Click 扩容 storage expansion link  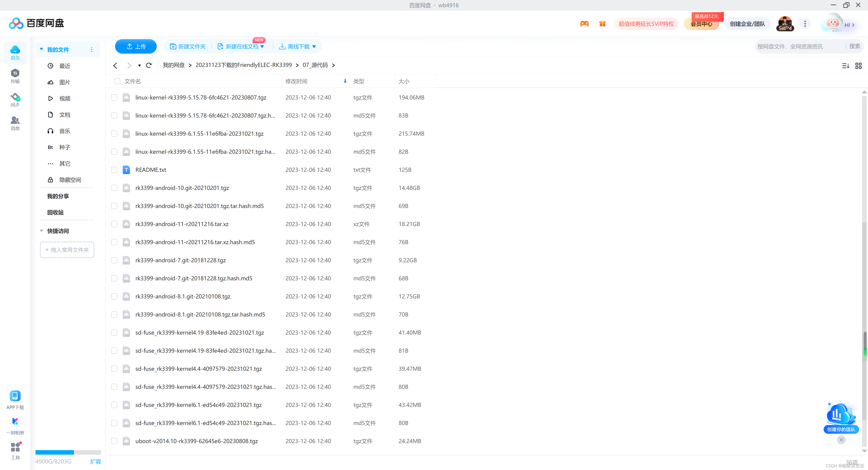point(95,462)
